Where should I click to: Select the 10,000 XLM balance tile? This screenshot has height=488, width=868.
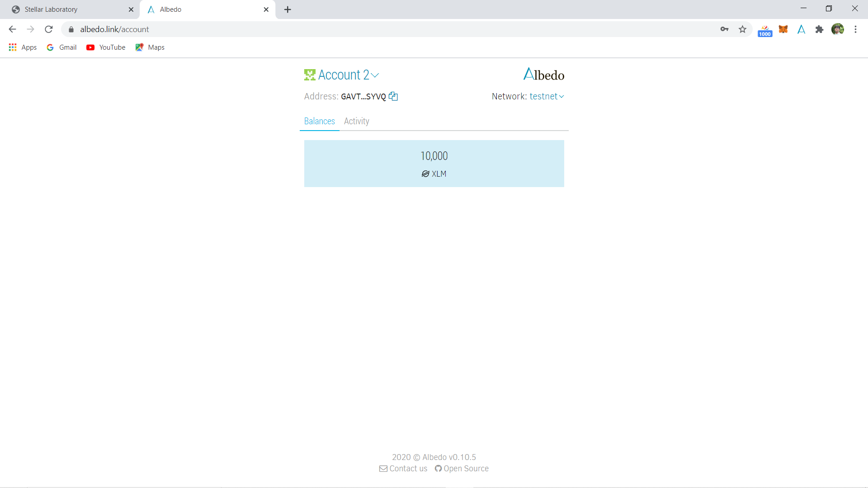(434, 164)
